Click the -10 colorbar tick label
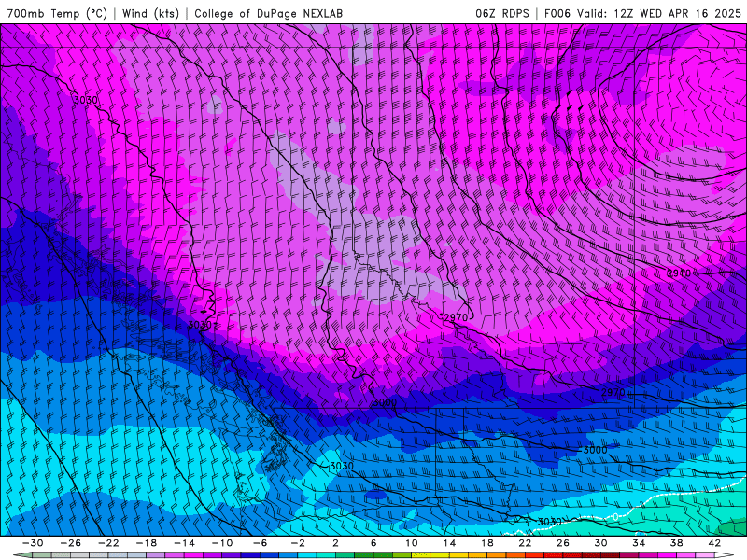The height and width of the screenshot is (560, 747). [x=222, y=543]
